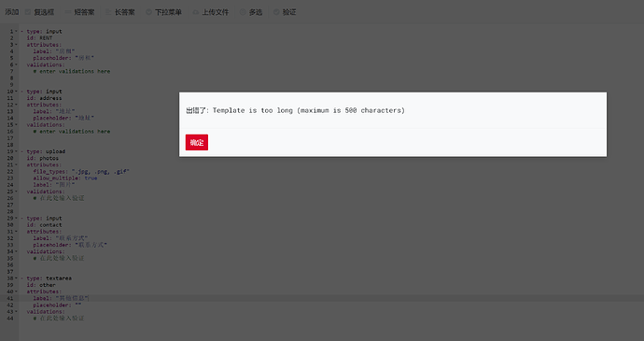The width and height of the screenshot is (644, 341).
Task: Fold the block starting at line 1
Action: [17, 31]
